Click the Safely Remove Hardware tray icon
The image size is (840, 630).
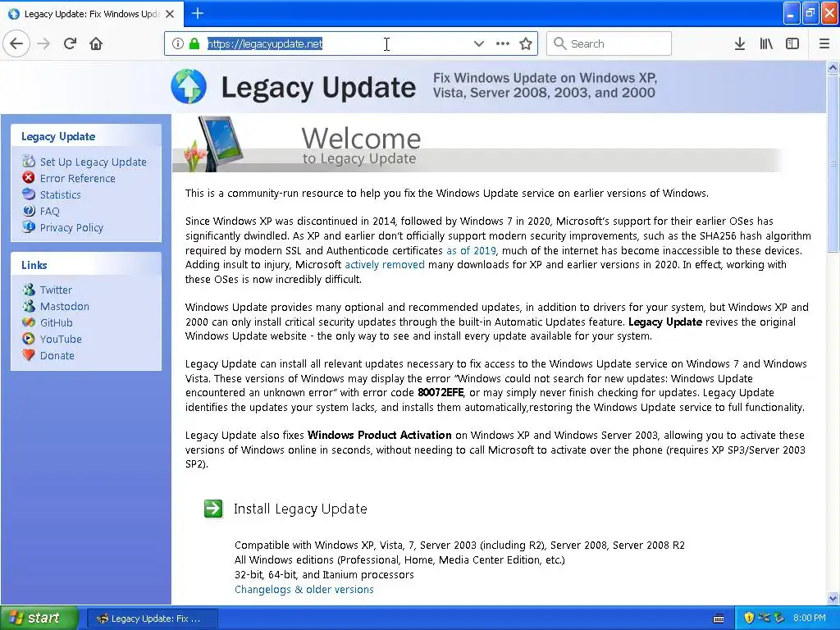[x=779, y=618]
